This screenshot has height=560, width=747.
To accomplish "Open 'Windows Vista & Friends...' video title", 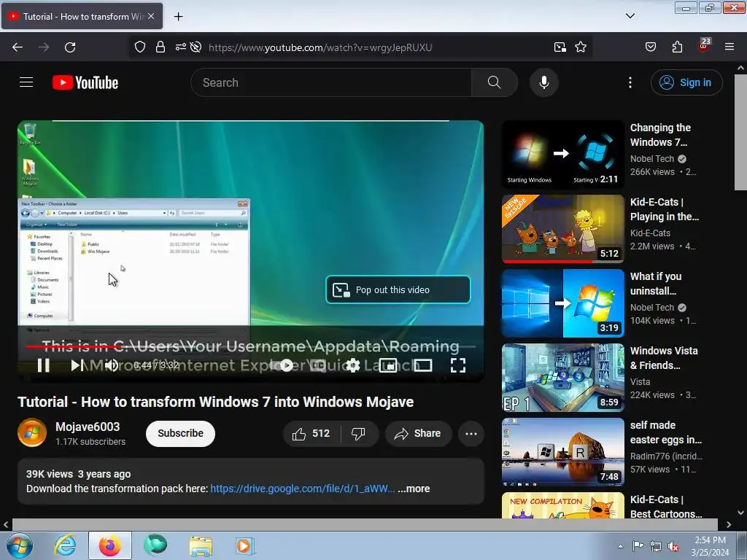I will 664,357.
